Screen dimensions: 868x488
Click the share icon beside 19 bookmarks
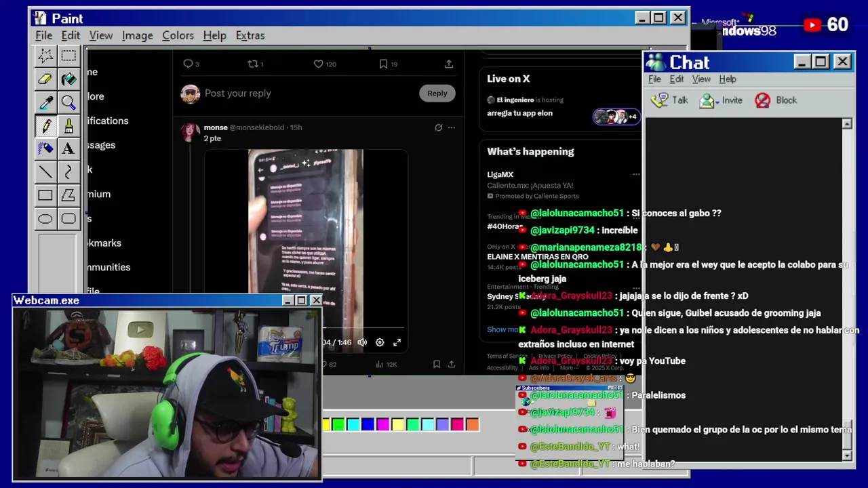[449, 64]
